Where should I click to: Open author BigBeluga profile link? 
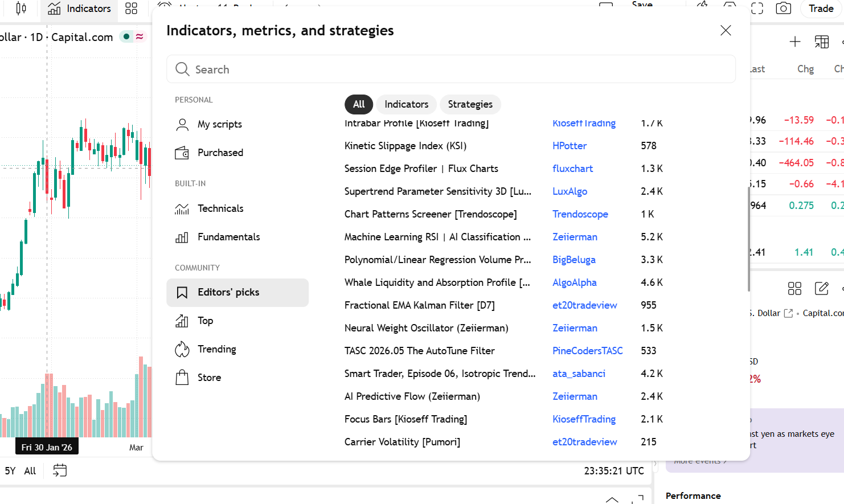tap(574, 260)
